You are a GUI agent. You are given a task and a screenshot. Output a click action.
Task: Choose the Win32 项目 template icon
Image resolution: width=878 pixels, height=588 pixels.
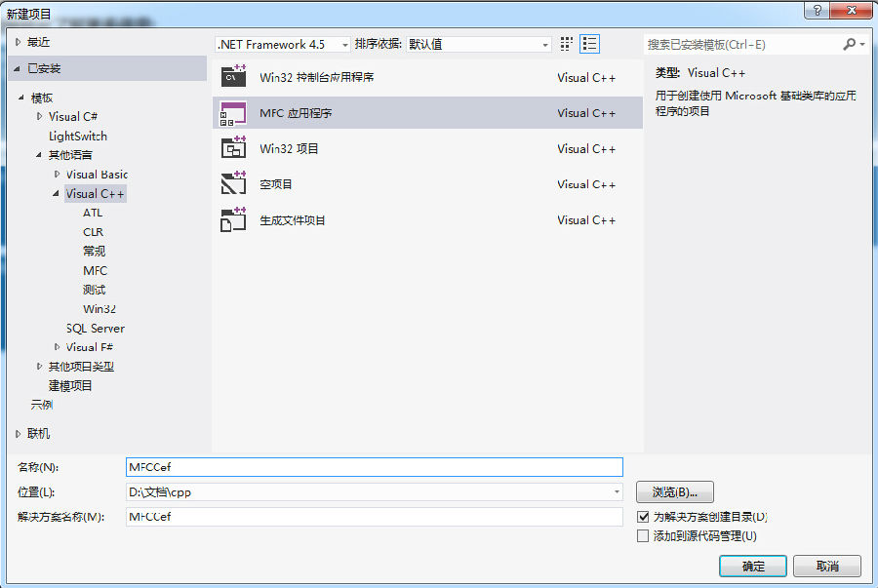(x=233, y=148)
